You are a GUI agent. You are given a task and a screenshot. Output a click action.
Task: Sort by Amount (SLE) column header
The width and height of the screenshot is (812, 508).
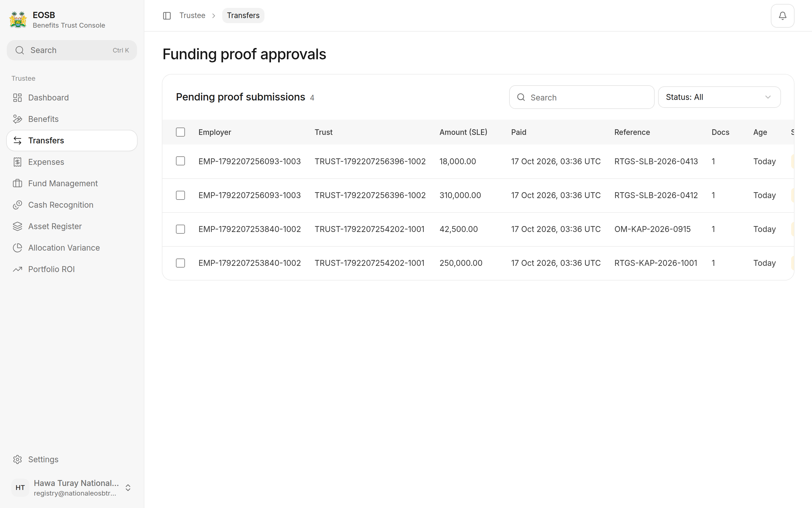[464, 132]
